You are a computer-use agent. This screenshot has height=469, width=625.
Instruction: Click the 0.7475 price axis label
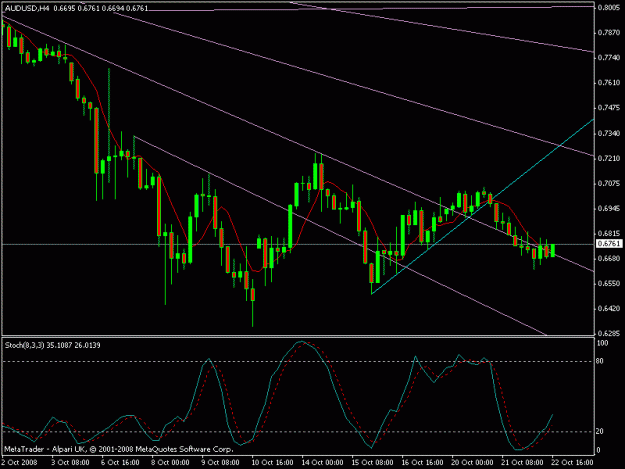coord(609,108)
